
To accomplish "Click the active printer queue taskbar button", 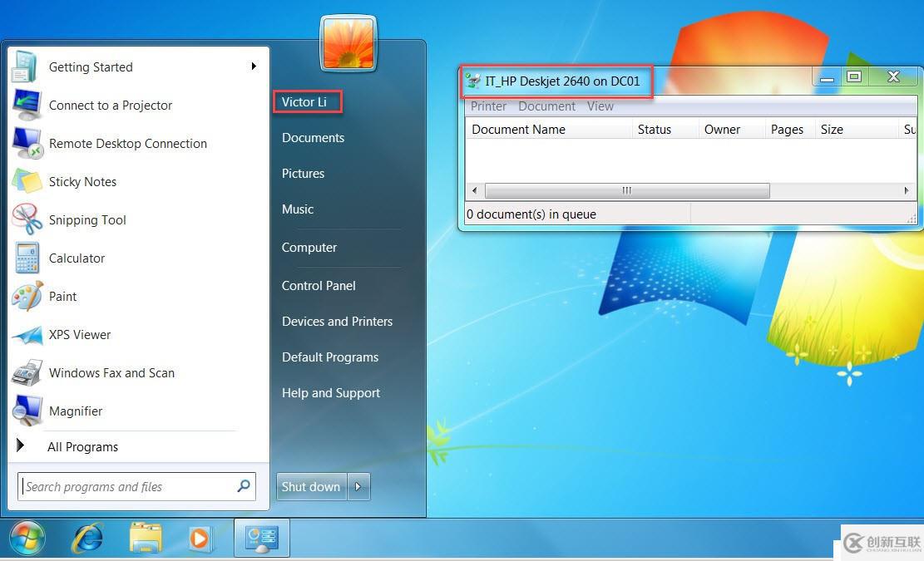I will coord(262,538).
